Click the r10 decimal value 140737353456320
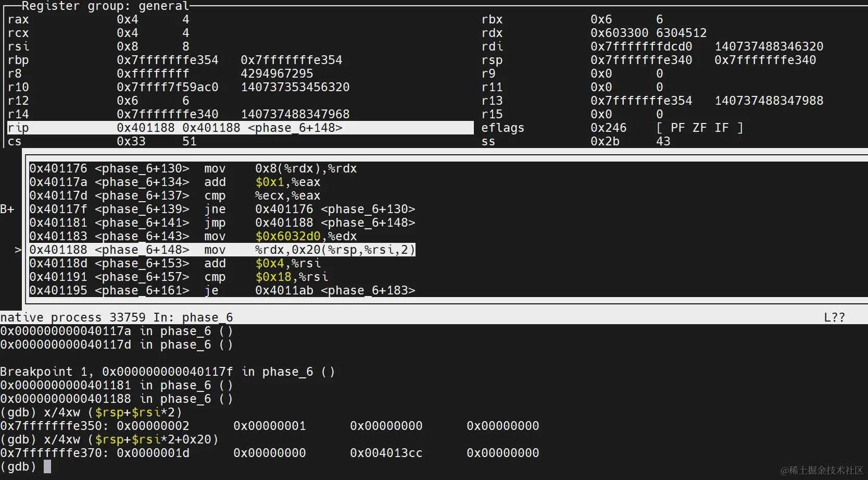 295,88
